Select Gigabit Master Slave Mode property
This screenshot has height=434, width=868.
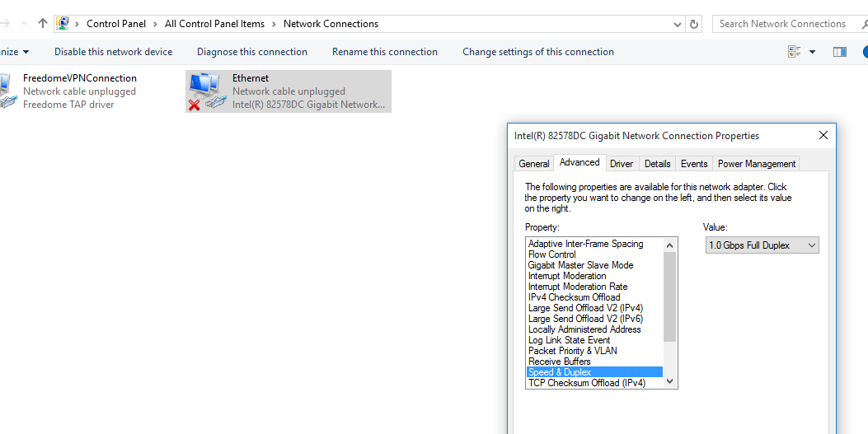[594, 265]
